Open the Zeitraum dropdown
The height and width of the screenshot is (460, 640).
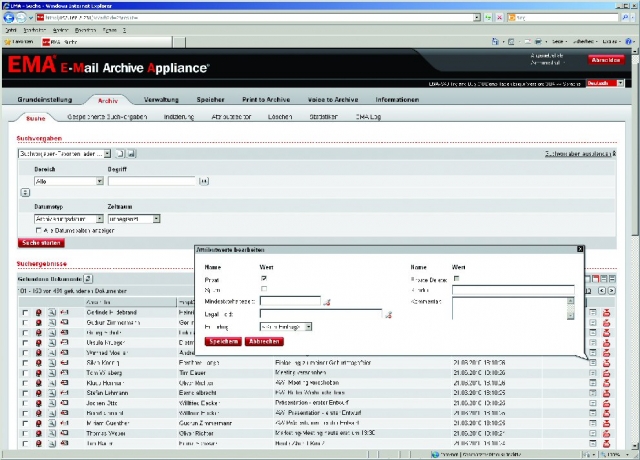point(156,219)
